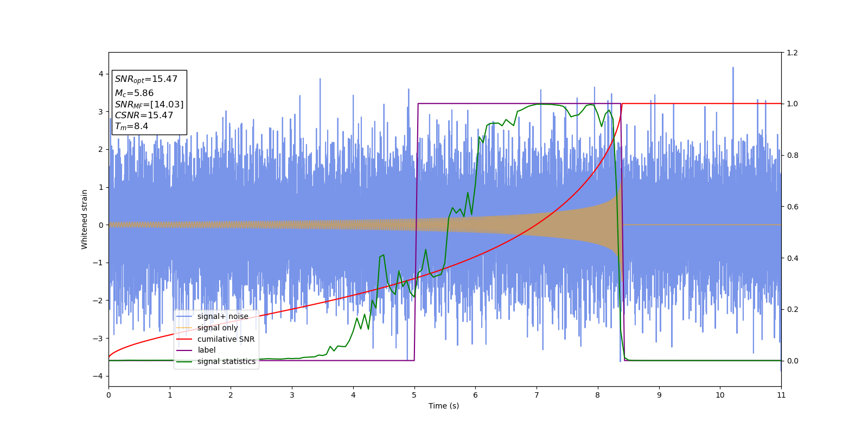
Task: Click the right y-axis tick 0.6
Action: pyautogui.click(x=792, y=207)
